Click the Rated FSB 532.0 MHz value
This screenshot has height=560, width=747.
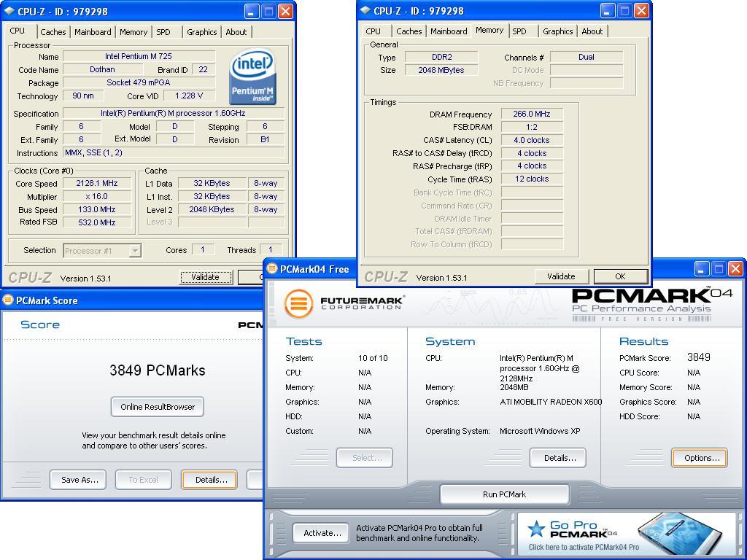97,222
